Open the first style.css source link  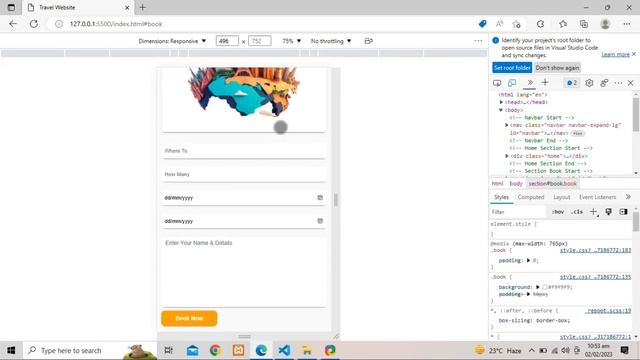(x=595, y=250)
